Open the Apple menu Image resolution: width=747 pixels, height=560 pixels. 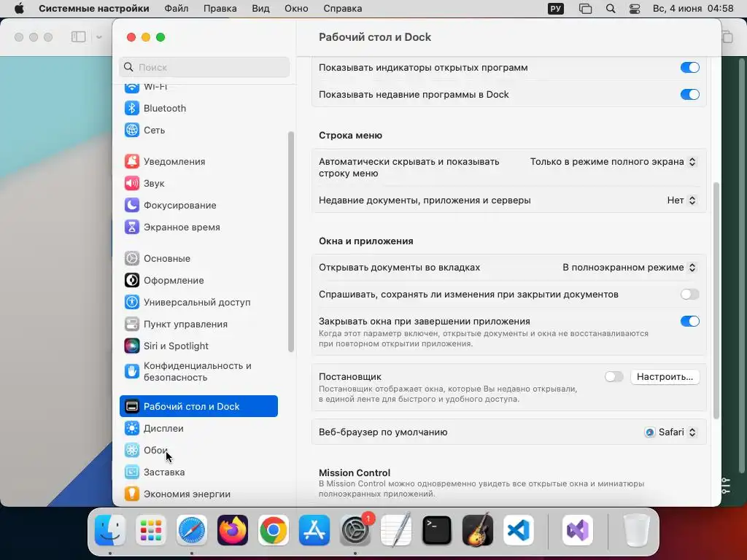pyautogui.click(x=19, y=9)
